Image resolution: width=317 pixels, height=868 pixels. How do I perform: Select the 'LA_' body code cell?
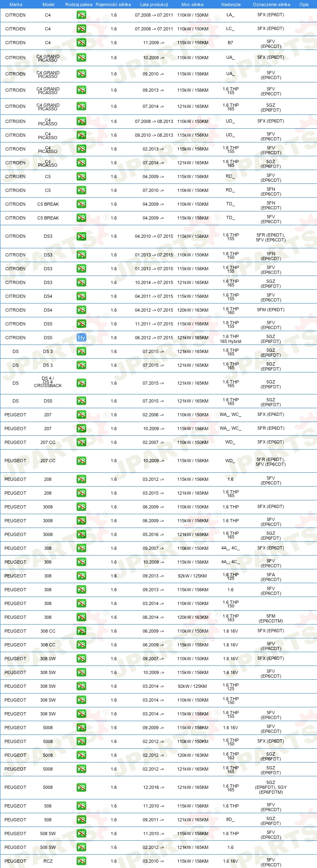[x=230, y=15]
